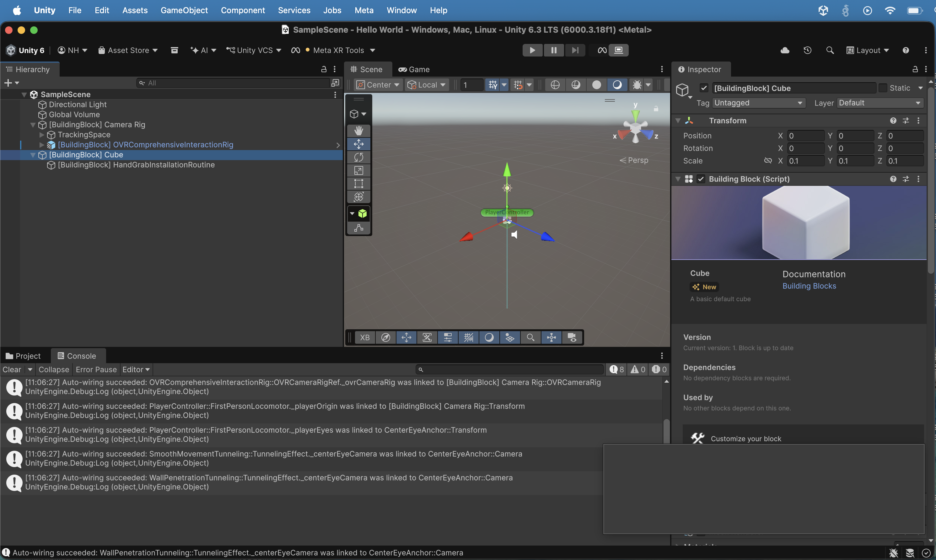
Task: Switch to the Game tab
Action: point(414,69)
